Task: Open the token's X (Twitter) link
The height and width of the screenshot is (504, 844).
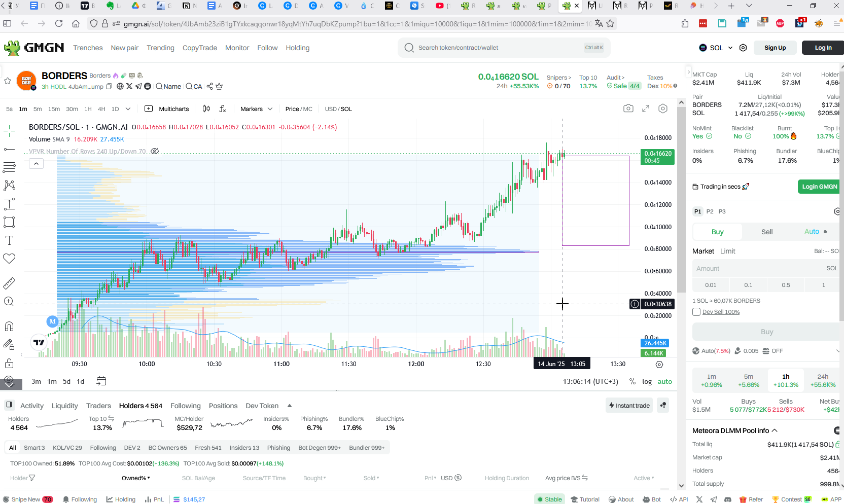Action: coord(129,86)
